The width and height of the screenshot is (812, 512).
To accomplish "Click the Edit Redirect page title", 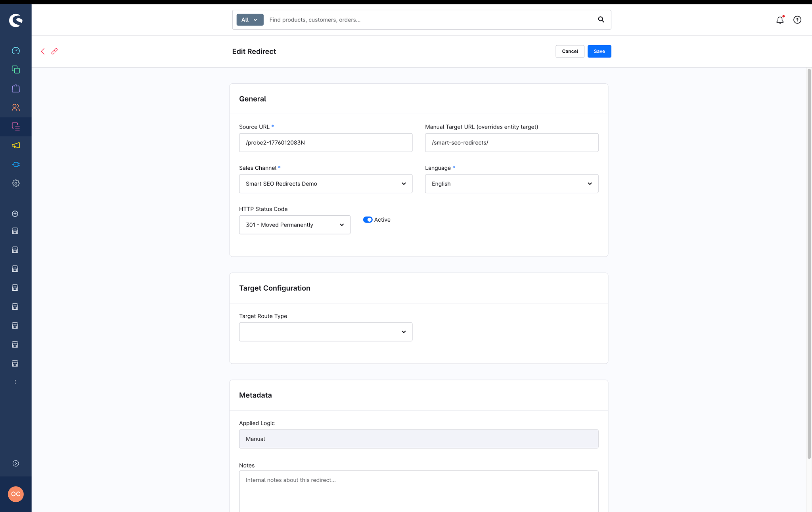I will click(x=254, y=52).
